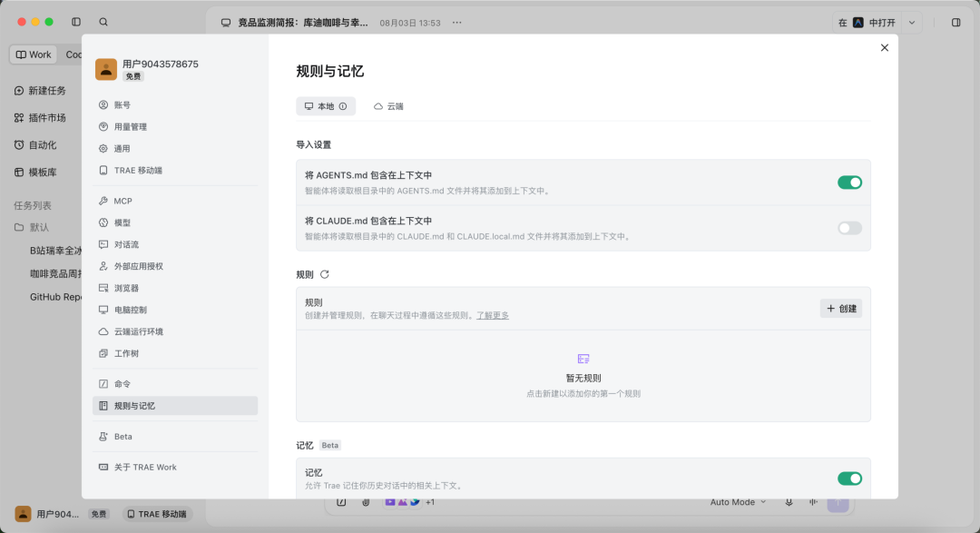Click the voice waveform icon
The image size is (980, 533).
coord(813,502)
